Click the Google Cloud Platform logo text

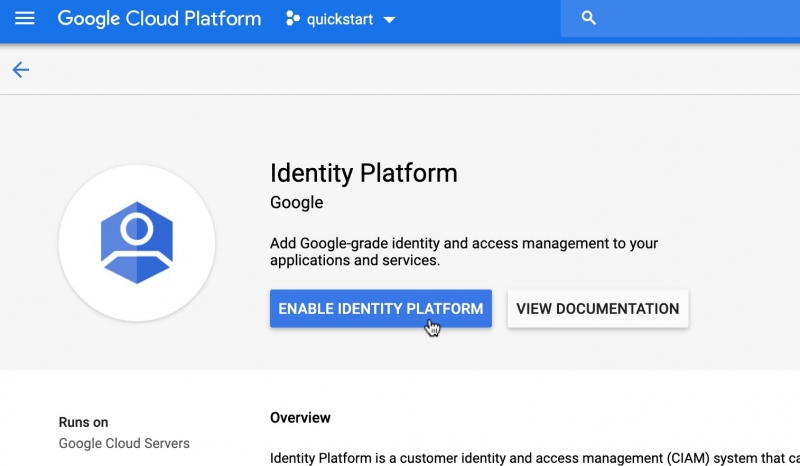point(159,19)
